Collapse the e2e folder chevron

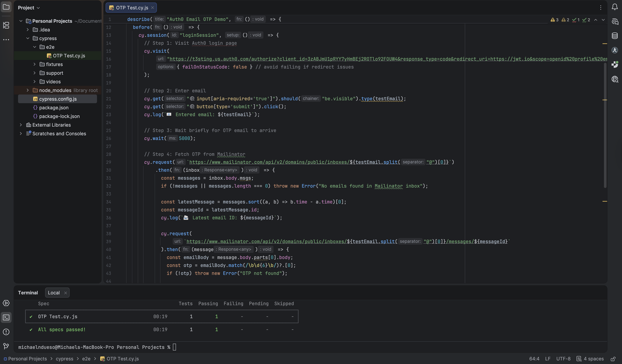pyautogui.click(x=35, y=47)
